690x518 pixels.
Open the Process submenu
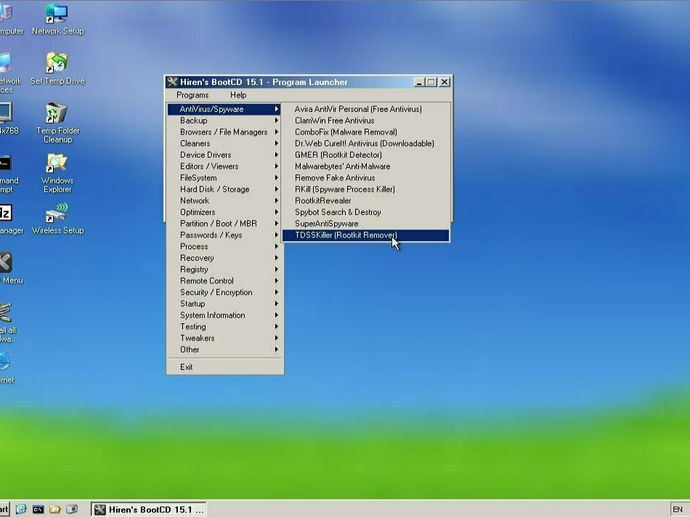click(x=224, y=246)
